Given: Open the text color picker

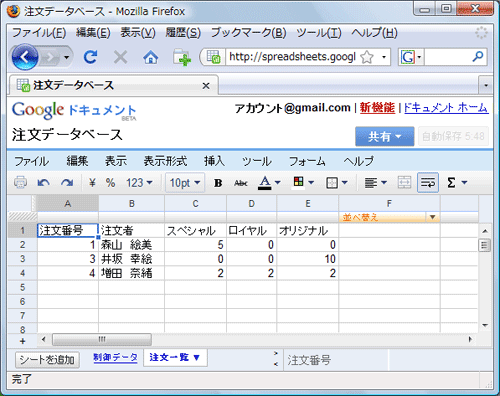Looking at the screenshot, I should pyautogui.click(x=269, y=183).
